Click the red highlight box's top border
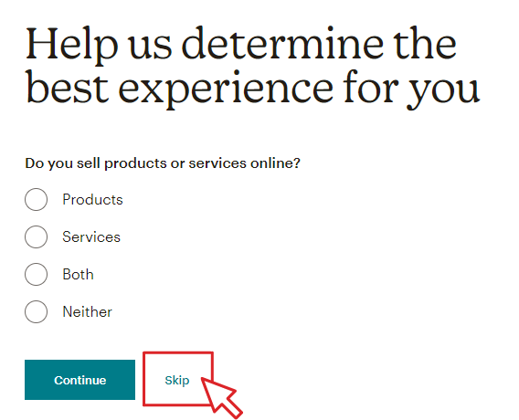This screenshot has height=420, width=519. point(178,353)
